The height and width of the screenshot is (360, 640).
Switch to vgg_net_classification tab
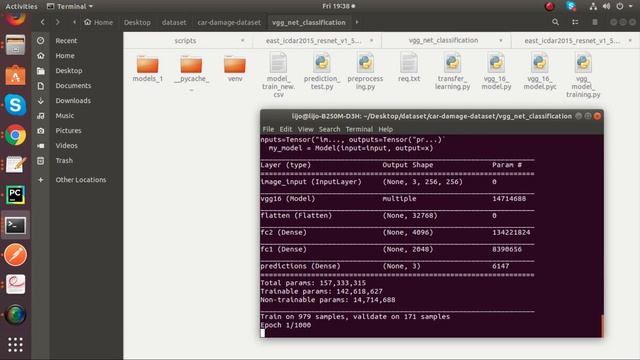443,40
